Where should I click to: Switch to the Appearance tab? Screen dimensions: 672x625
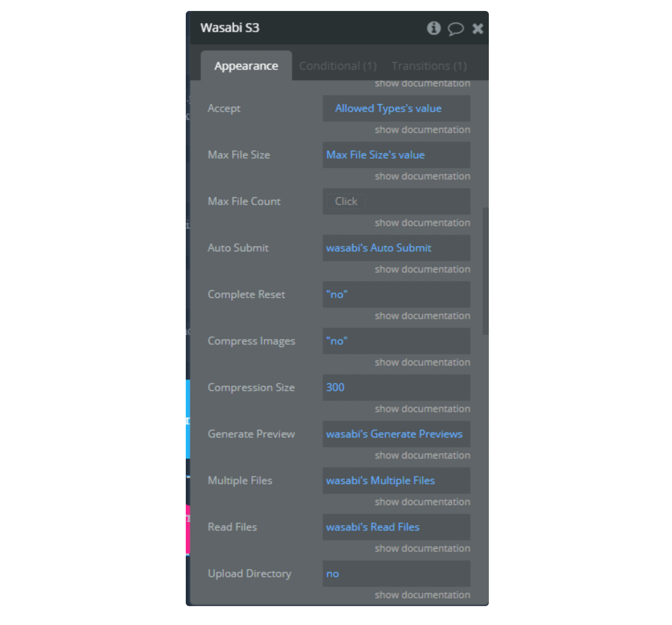(x=246, y=66)
